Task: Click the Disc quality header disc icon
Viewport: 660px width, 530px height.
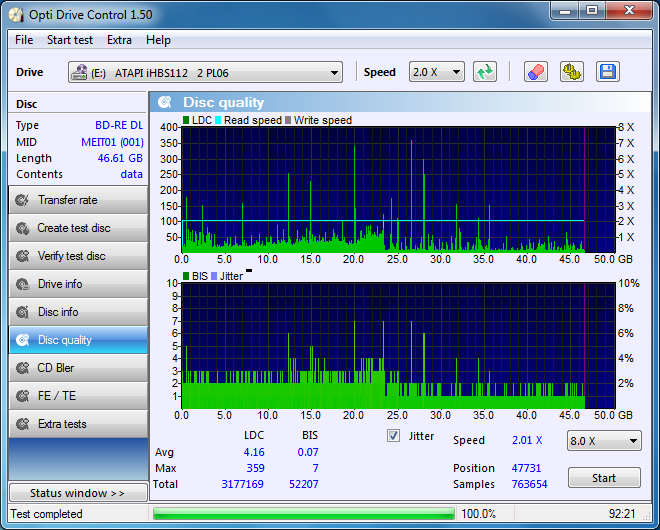Action: tap(165, 102)
